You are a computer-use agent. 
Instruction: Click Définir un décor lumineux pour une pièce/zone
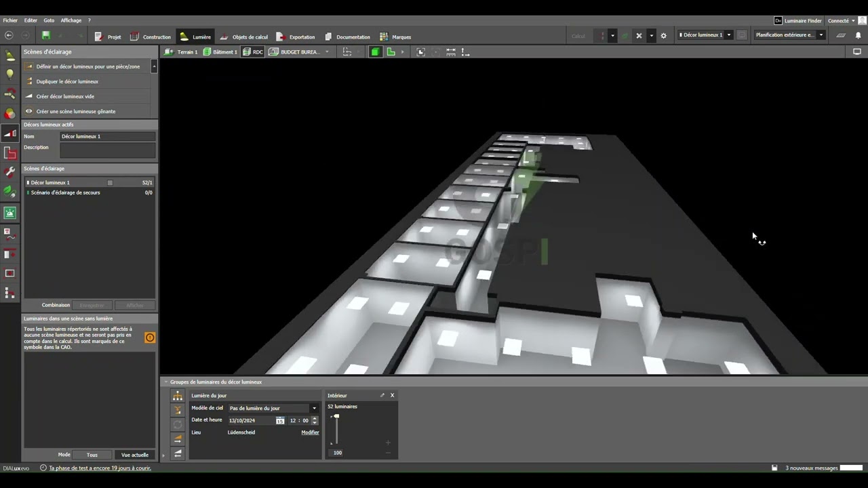tap(87, 66)
